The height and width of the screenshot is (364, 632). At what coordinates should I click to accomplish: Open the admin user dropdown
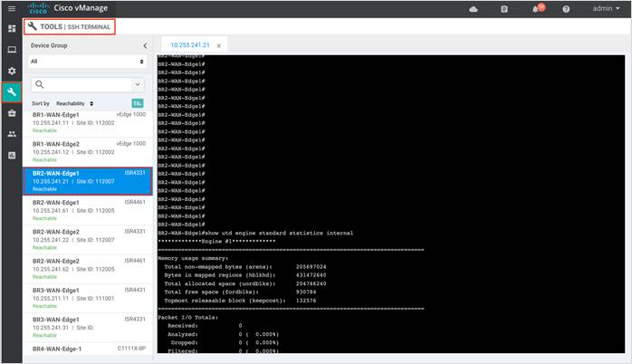[606, 8]
